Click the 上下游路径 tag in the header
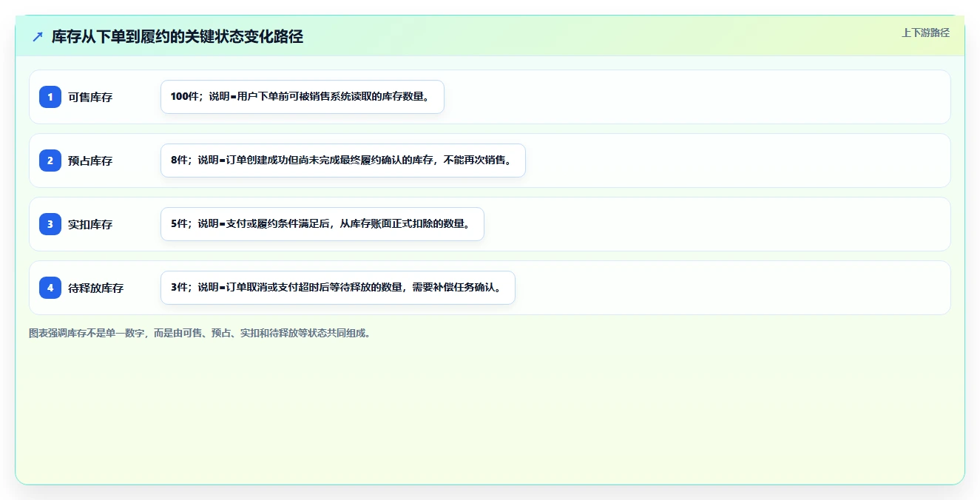This screenshot has width=980, height=500. (x=925, y=33)
